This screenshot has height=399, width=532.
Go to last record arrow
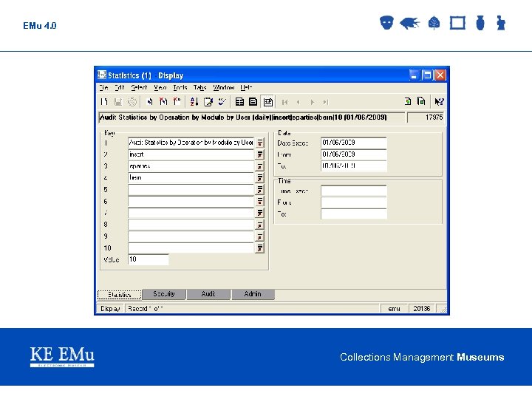click(x=326, y=102)
